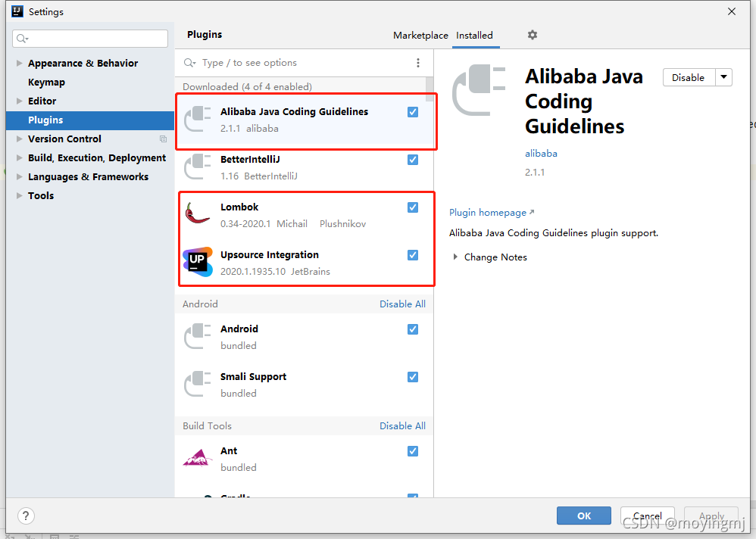Click the IntelliJ logo in the title bar
This screenshot has height=539, width=756.
click(17, 11)
